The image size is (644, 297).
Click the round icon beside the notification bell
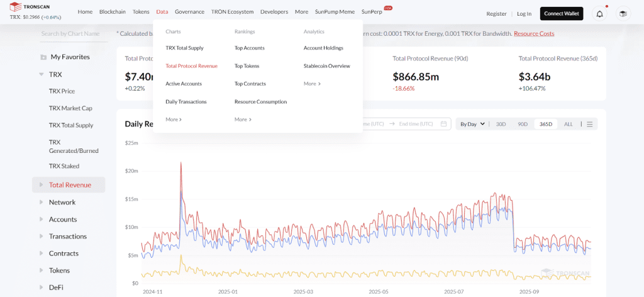[622, 13]
